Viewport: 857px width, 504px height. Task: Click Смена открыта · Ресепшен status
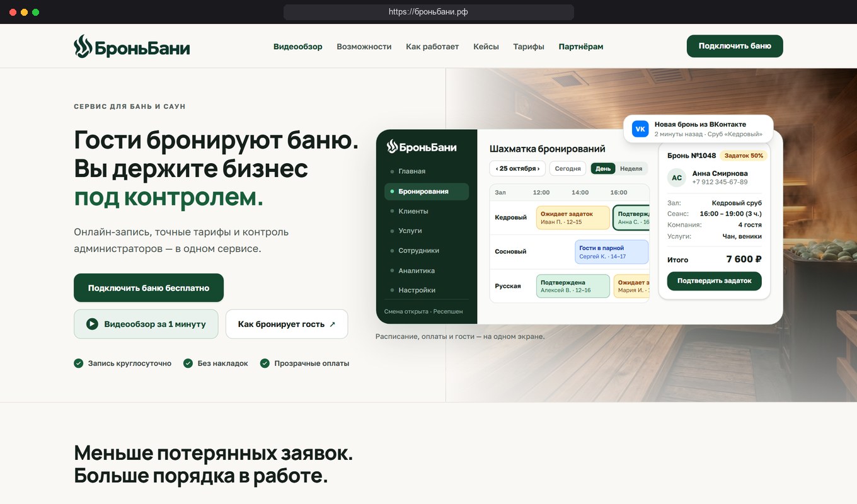(x=423, y=311)
